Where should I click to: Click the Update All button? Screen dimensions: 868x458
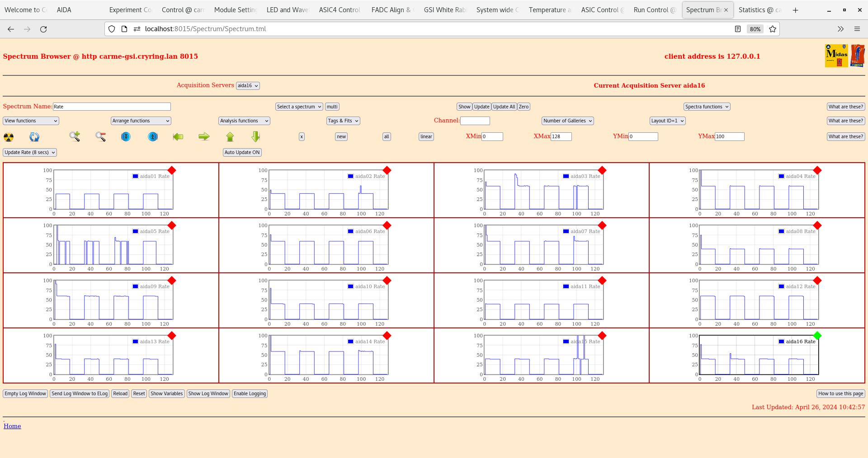tap(504, 107)
